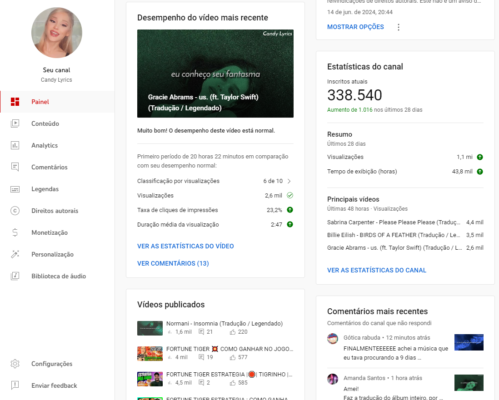499x400 pixels.
Task: Open Direitos autorais menu item
Action: pyautogui.click(x=57, y=211)
